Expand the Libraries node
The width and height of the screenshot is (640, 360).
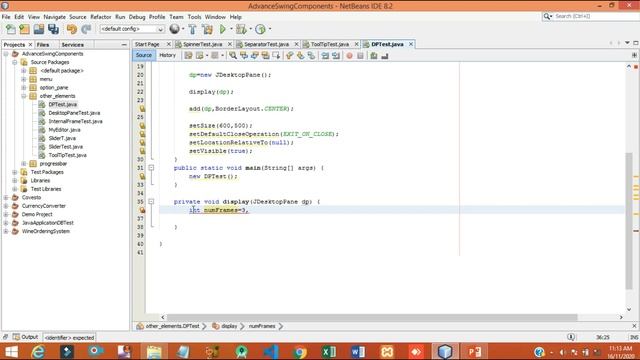(x=15, y=180)
